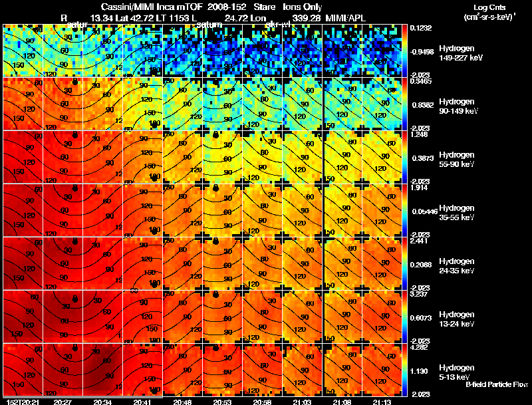Select the 35-55 keV panel at 20:41

[x=142, y=210]
